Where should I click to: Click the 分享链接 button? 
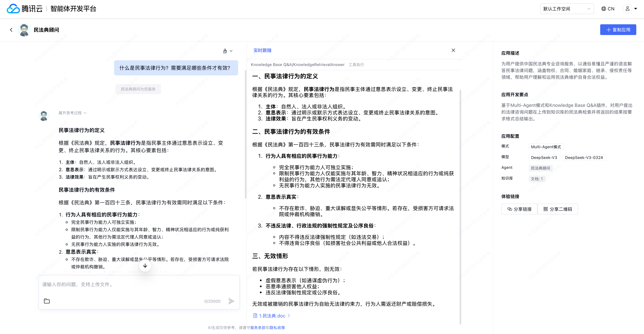click(519, 209)
